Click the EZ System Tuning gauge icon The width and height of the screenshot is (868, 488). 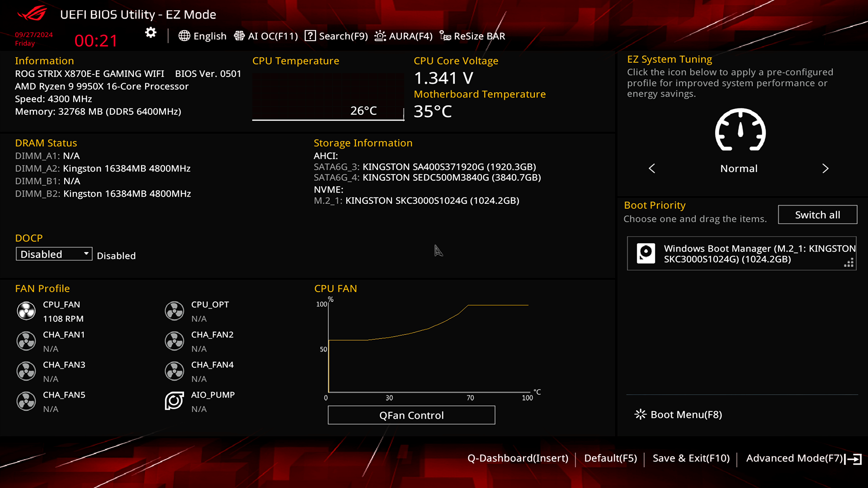pos(740,130)
